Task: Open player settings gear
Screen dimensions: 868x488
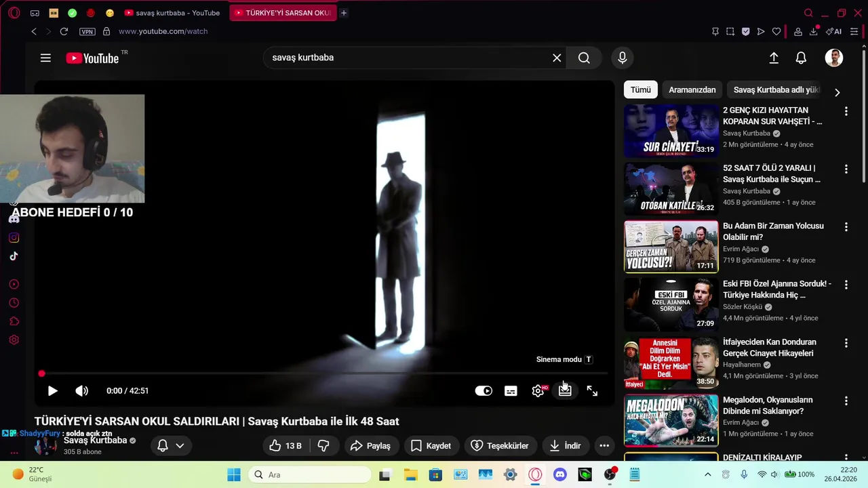Action: pyautogui.click(x=538, y=390)
